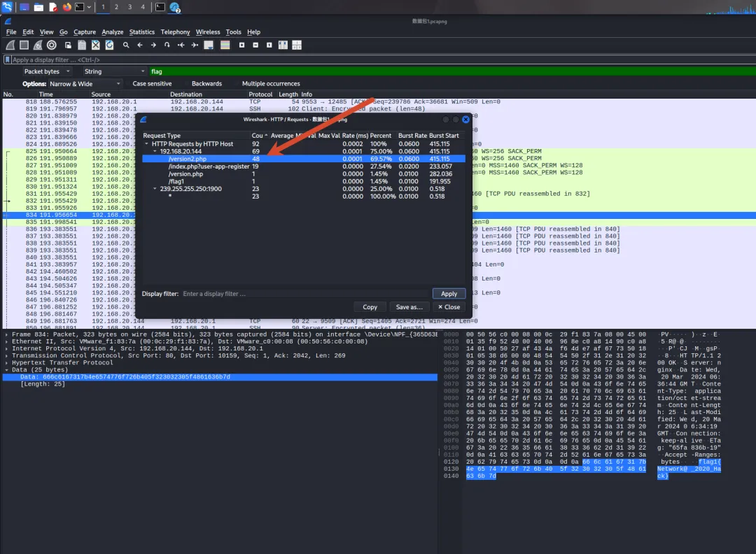Click the dialog's Display filter field
This screenshot has height=554, width=756.
(x=304, y=294)
